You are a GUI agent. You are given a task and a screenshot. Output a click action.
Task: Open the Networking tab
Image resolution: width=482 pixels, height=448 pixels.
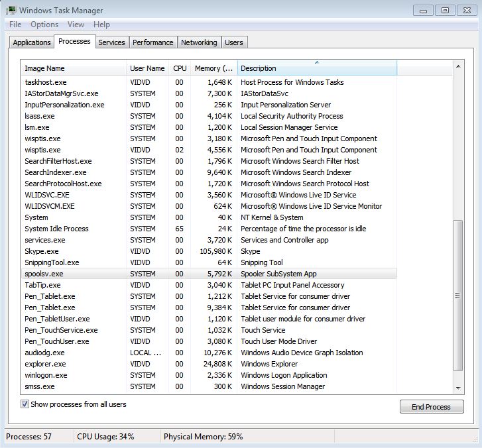click(x=199, y=42)
